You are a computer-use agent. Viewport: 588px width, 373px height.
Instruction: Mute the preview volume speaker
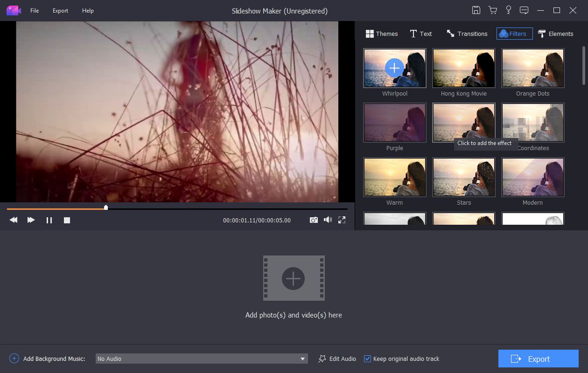click(x=328, y=220)
